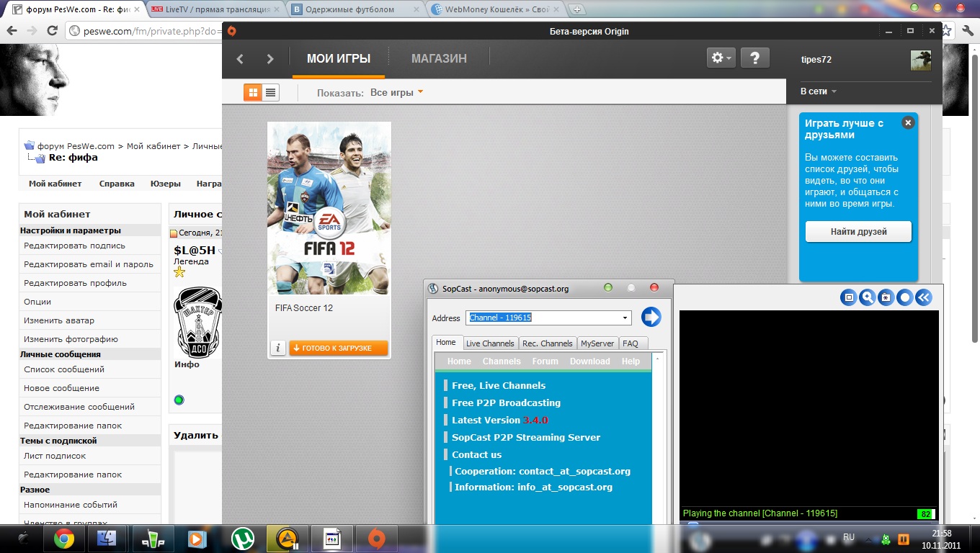Switch to SopCast MyServer tab
The height and width of the screenshot is (553, 980).
(x=597, y=343)
